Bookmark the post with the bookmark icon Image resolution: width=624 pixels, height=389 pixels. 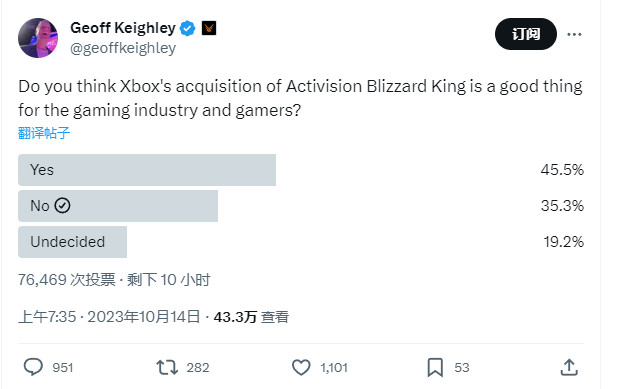pyautogui.click(x=435, y=367)
